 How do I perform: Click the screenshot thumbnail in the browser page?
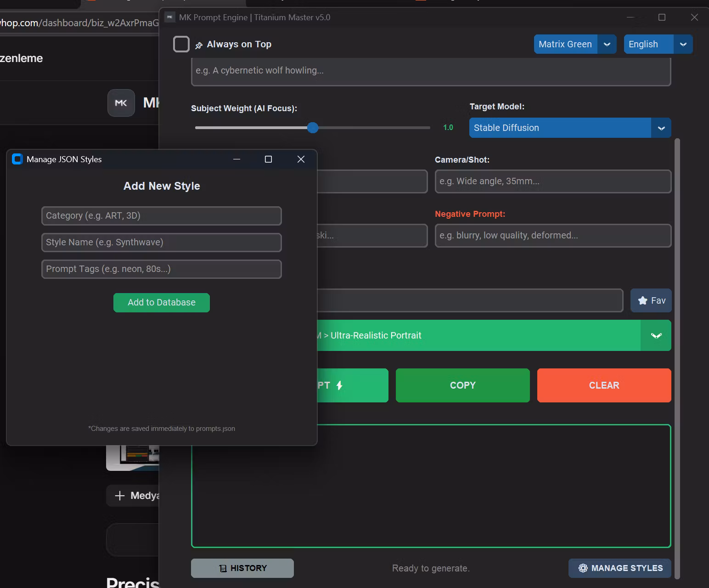(x=133, y=458)
